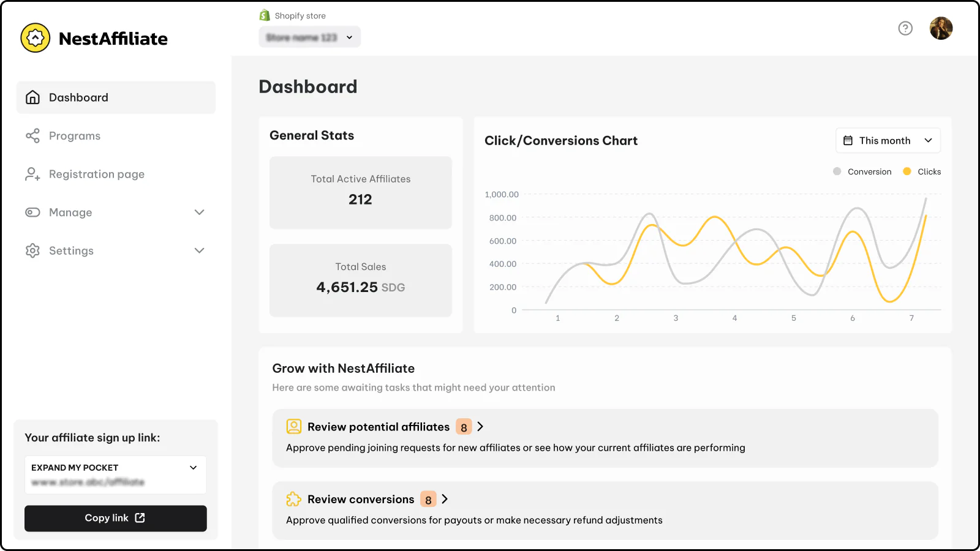
Task: Click Your affiliate sign up link heading
Action: tap(92, 438)
